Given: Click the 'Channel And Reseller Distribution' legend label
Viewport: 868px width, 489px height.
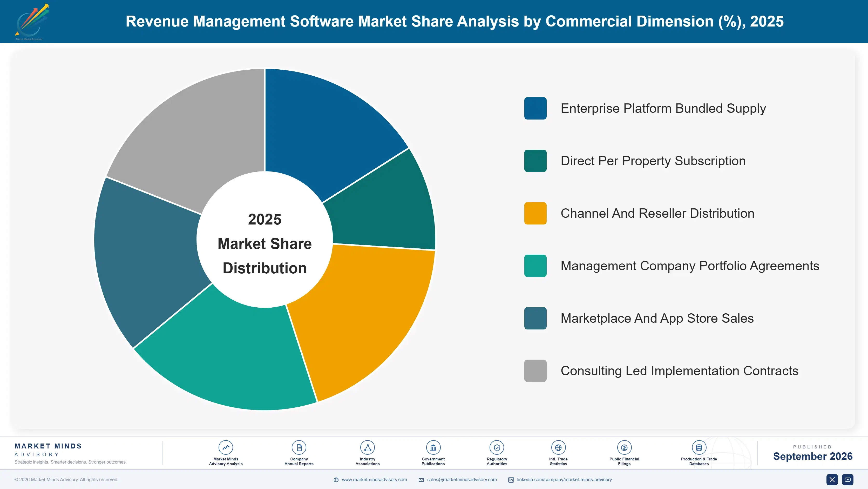Looking at the screenshot, I should pyautogui.click(x=657, y=214).
